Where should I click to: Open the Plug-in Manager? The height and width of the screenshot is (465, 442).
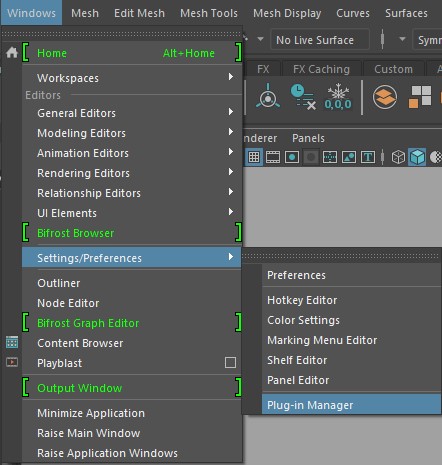(x=351, y=405)
